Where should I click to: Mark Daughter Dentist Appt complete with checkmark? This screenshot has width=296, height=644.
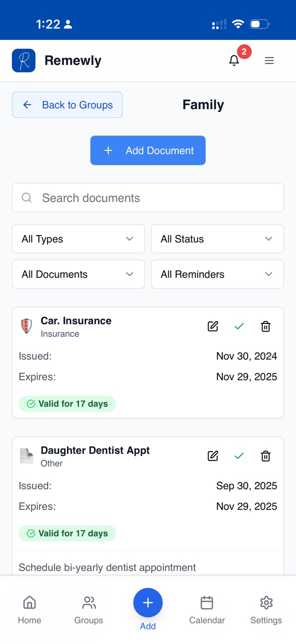(239, 456)
